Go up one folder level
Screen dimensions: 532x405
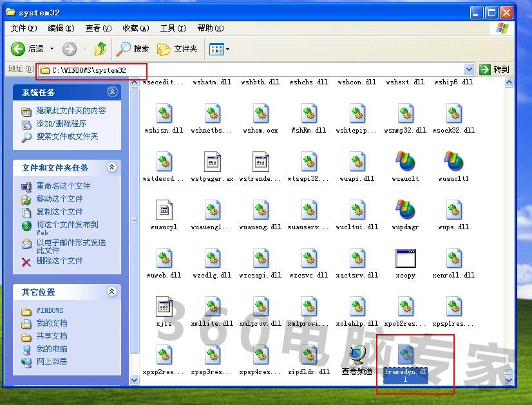100,49
